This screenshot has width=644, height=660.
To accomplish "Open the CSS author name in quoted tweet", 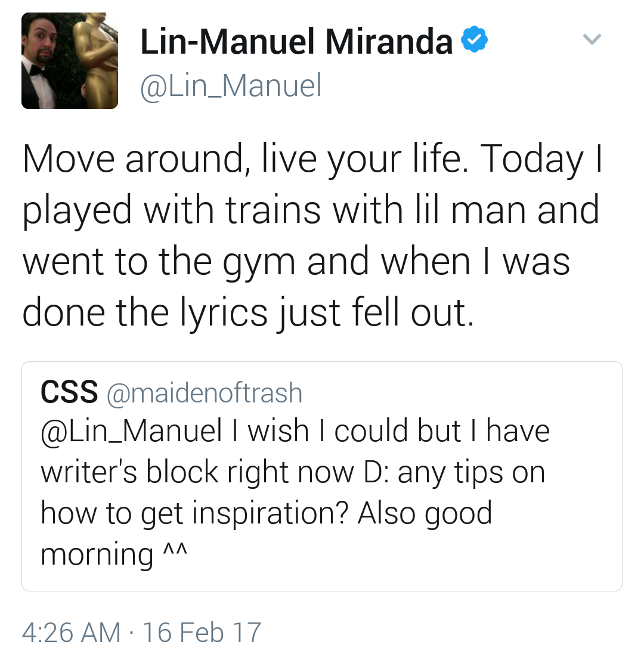I will tap(69, 392).
